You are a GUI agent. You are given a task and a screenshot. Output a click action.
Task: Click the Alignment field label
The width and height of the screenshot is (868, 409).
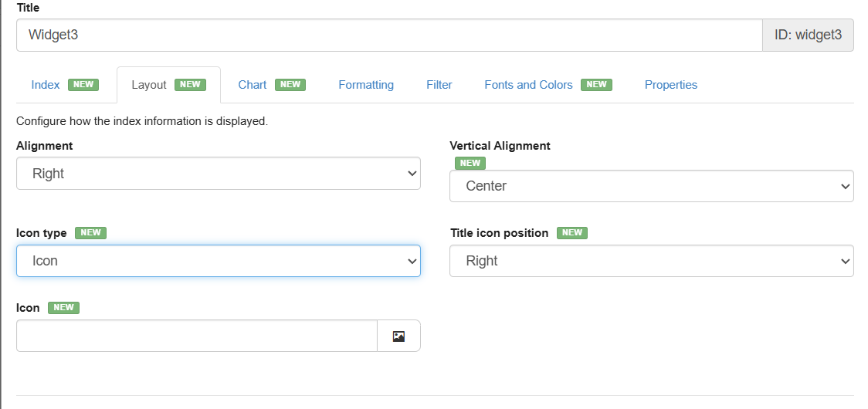(45, 145)
